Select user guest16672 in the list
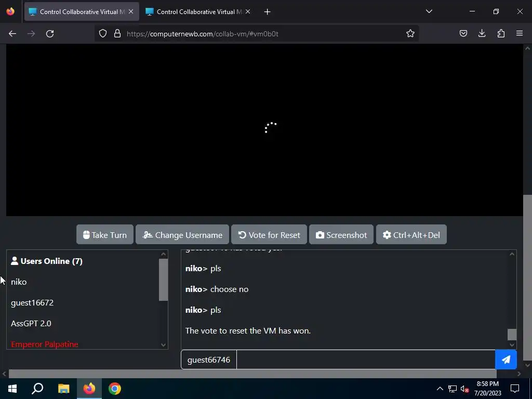Screen dimensions: 532x399 point(32,303)
